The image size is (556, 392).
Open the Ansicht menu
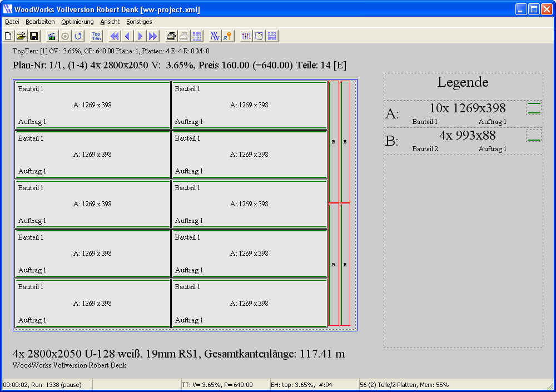click(109, 22)
